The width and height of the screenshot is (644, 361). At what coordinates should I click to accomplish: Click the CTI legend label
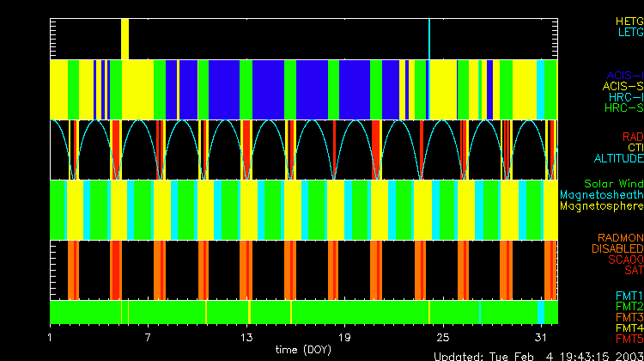[635, 148]
